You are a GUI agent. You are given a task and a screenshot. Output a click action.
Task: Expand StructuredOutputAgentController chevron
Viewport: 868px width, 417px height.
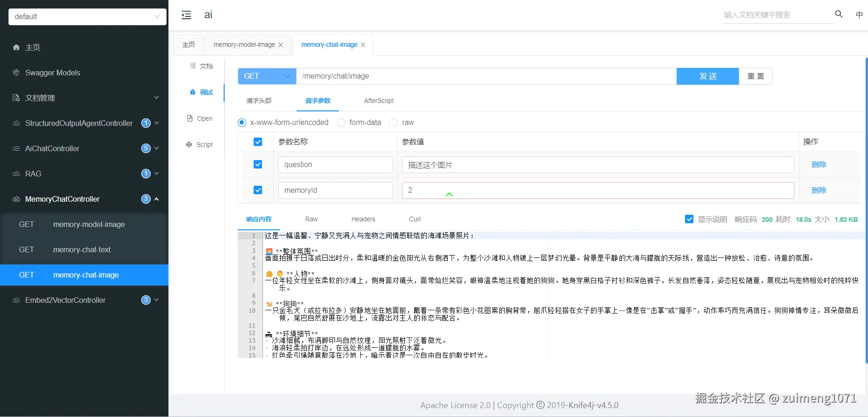[156, 123]
